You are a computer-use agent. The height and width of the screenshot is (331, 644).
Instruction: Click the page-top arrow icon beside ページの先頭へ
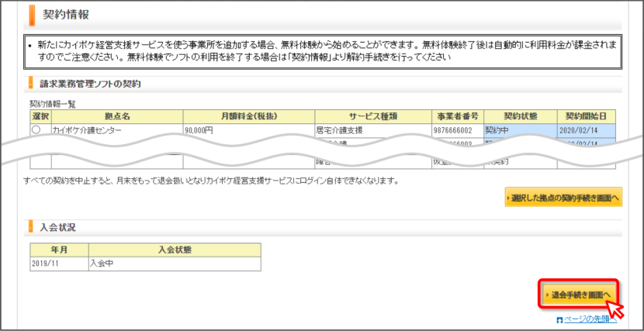[559, 320]
